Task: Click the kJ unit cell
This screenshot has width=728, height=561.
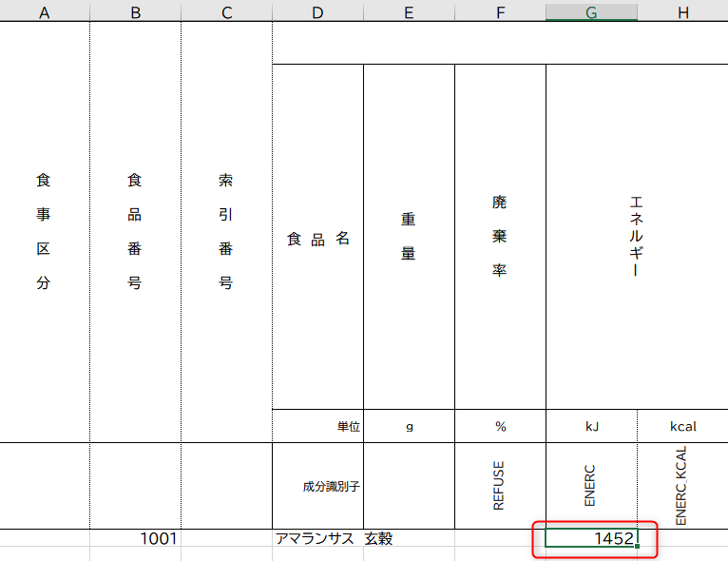Action: [591, 426]
